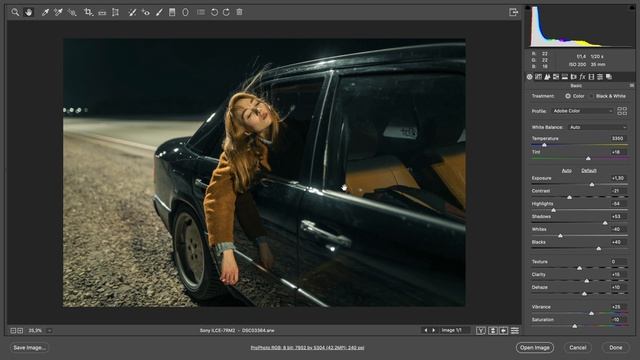
Task: Switch to the HSL Adjustments tab
Action: pos(556,77)
